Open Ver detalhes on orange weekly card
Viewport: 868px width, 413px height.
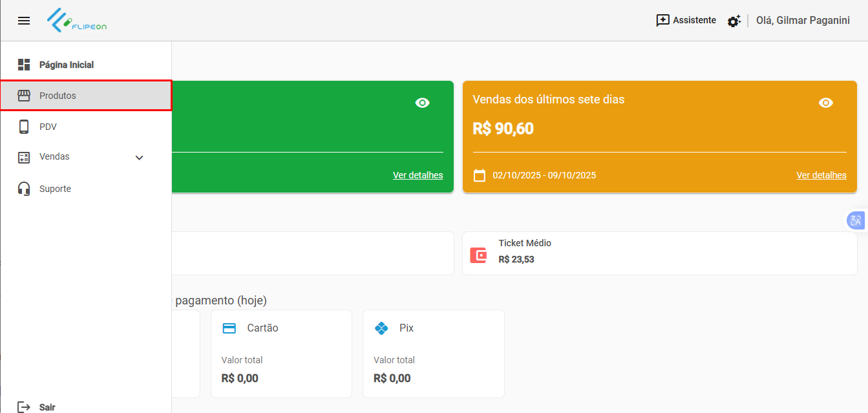(x=821, y=175)
